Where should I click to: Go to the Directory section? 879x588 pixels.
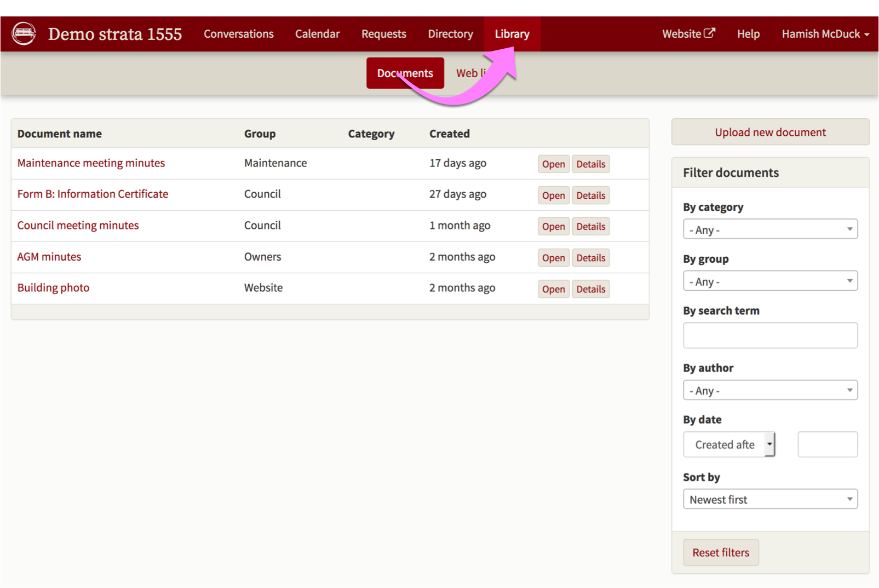tap(450, 33)
